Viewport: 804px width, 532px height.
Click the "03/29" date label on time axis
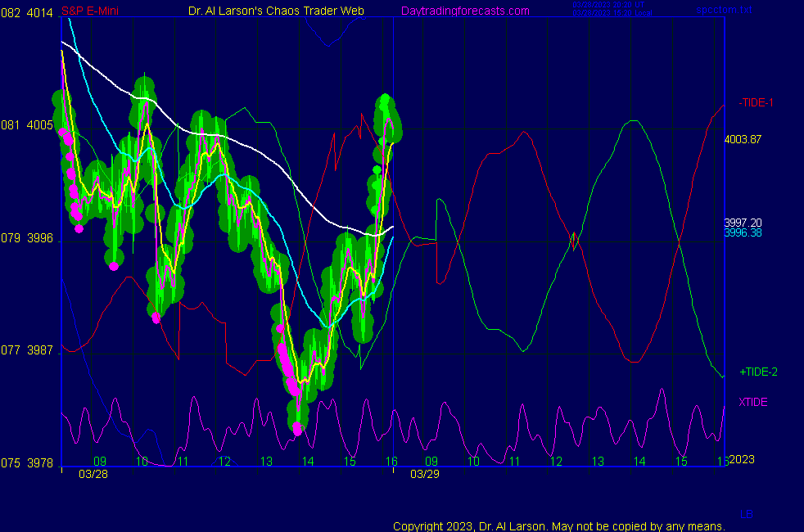(x=425, y=474)
